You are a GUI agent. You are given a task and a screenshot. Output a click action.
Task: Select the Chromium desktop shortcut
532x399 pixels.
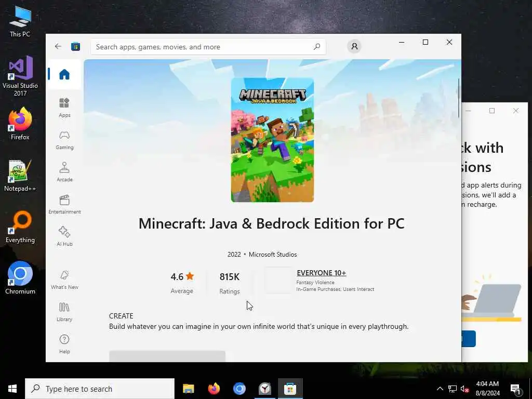[x=20, y=278]
